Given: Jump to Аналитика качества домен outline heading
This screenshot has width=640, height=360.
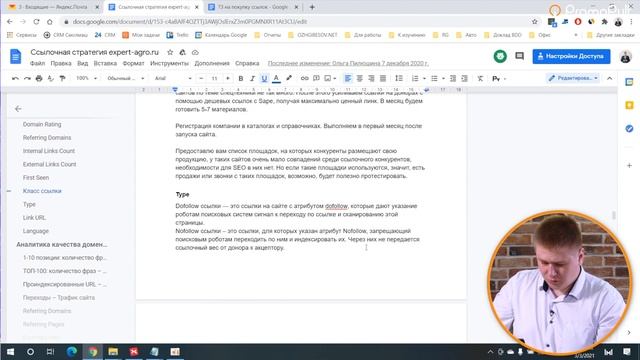Looking at the screenshot, I should (62, 244).
